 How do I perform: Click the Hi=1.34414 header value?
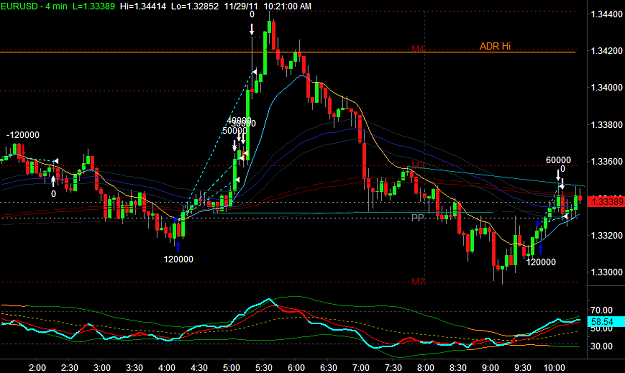[x=143, y=6]
